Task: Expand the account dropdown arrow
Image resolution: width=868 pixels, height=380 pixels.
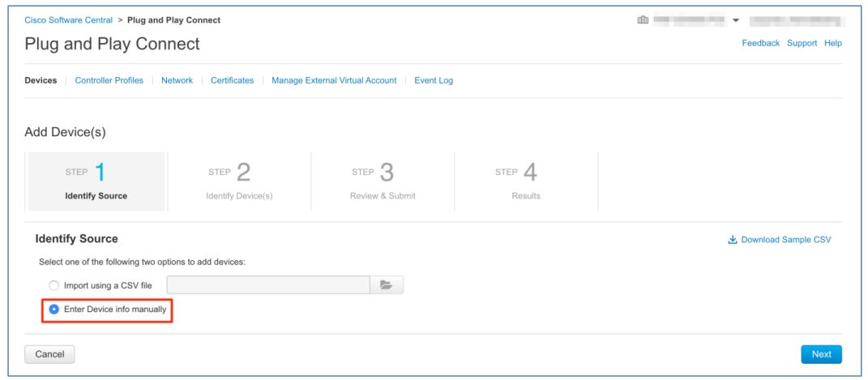Action: [734, 20]
